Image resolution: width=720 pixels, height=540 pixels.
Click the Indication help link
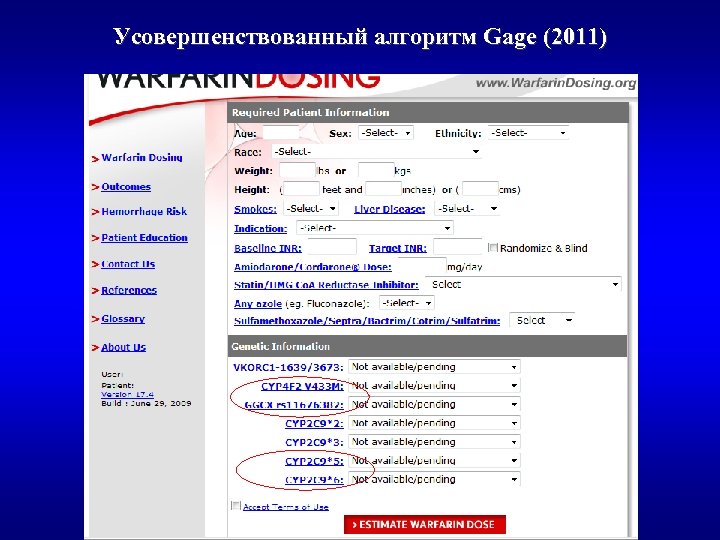[260, 229]
